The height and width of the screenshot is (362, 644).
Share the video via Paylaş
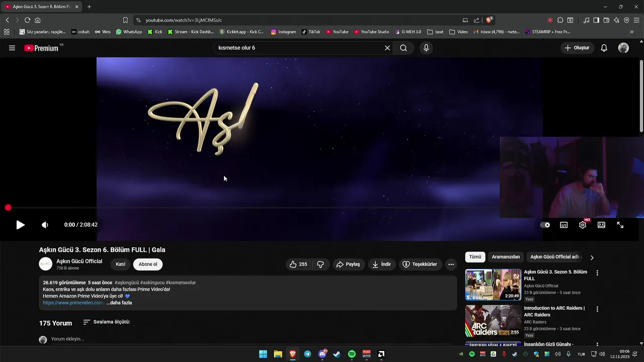349,264
